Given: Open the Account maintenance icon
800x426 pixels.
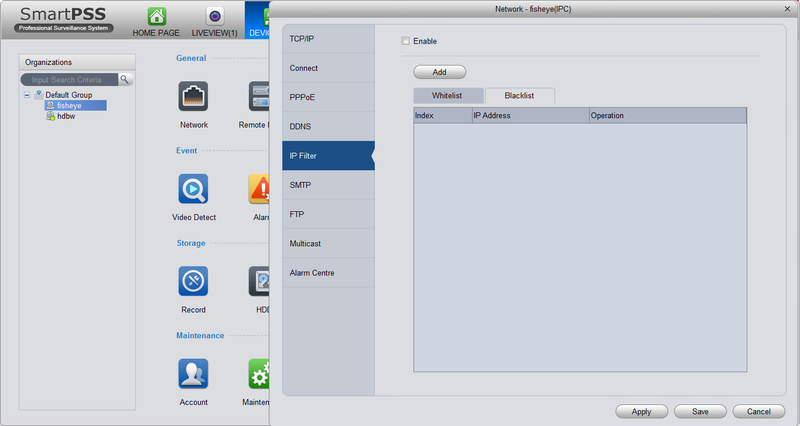Looking at the screenshot, I should (193, 373).
